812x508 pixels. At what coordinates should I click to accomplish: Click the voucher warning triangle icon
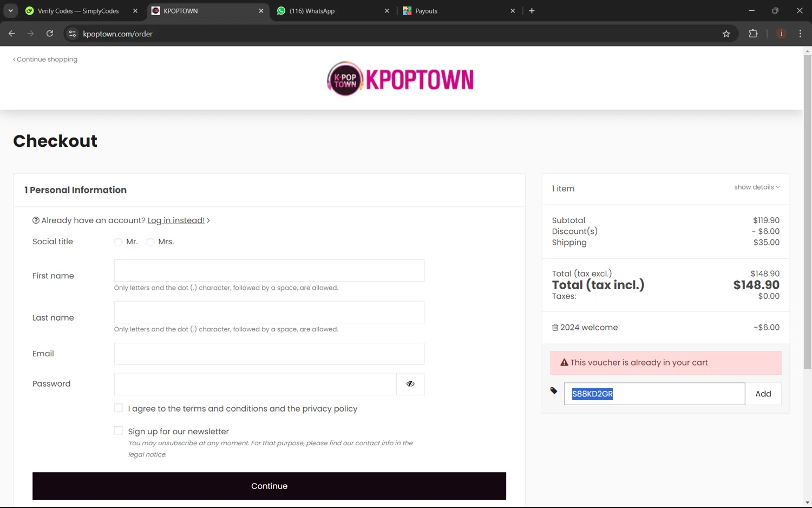tap(564, 362)
